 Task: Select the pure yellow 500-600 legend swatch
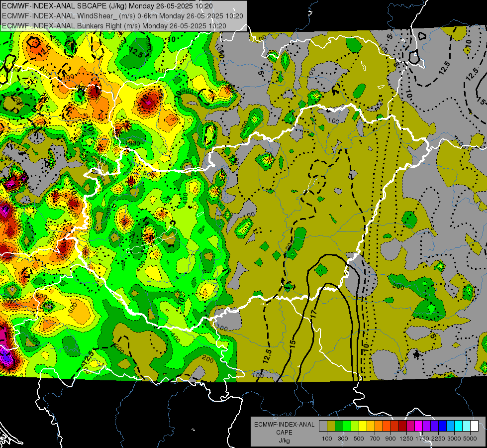pyautogui.click(x=363, y=426)
